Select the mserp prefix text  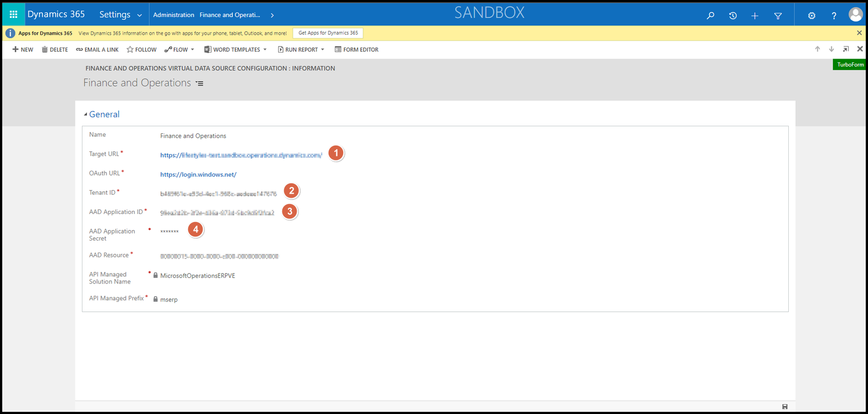169,300
